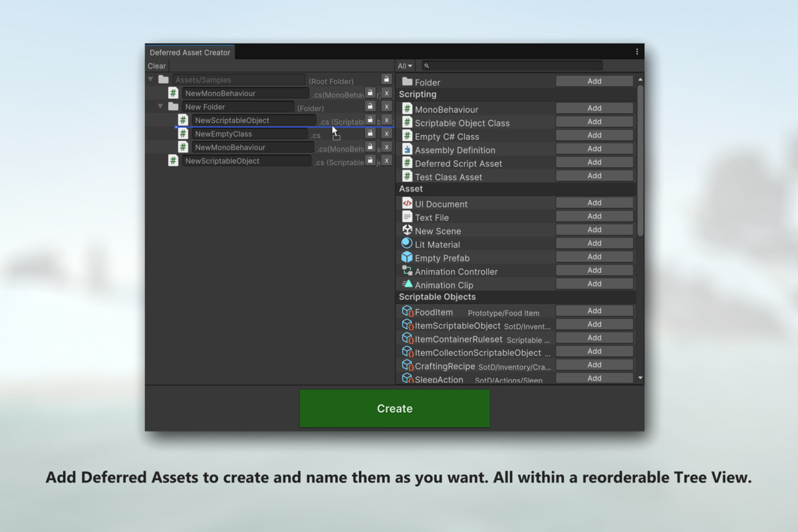Toggle the lock on the Root Folder row
Viewport: 798px width, 532px height.
[x=386, y=78]
